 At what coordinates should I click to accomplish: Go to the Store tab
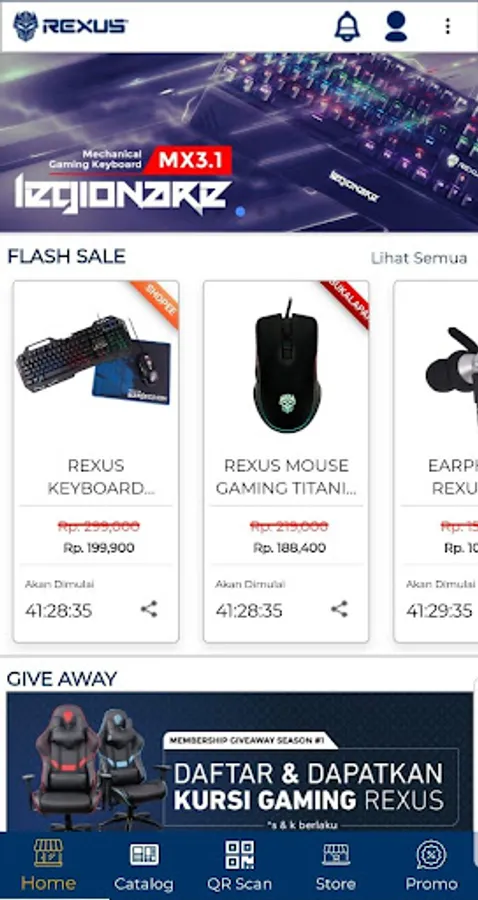click(x=336, y=866)
